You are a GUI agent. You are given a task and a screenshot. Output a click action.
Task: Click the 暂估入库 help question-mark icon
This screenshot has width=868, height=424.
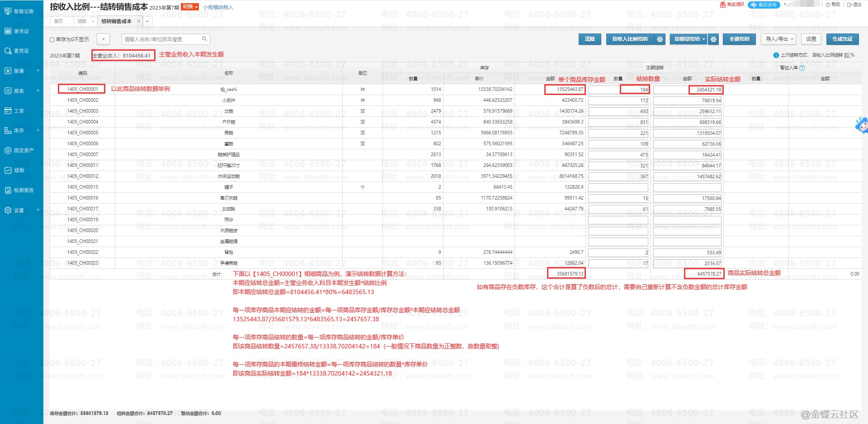(802, 68)
